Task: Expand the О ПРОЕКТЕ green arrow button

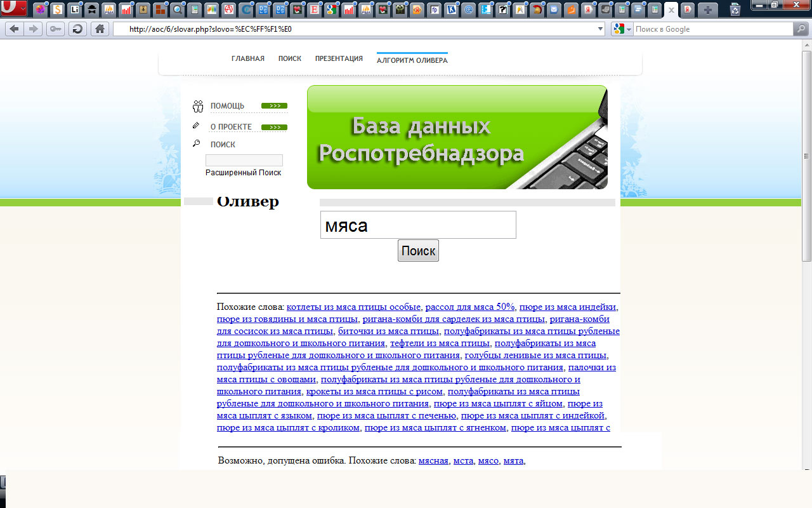Action: [274, 127]
